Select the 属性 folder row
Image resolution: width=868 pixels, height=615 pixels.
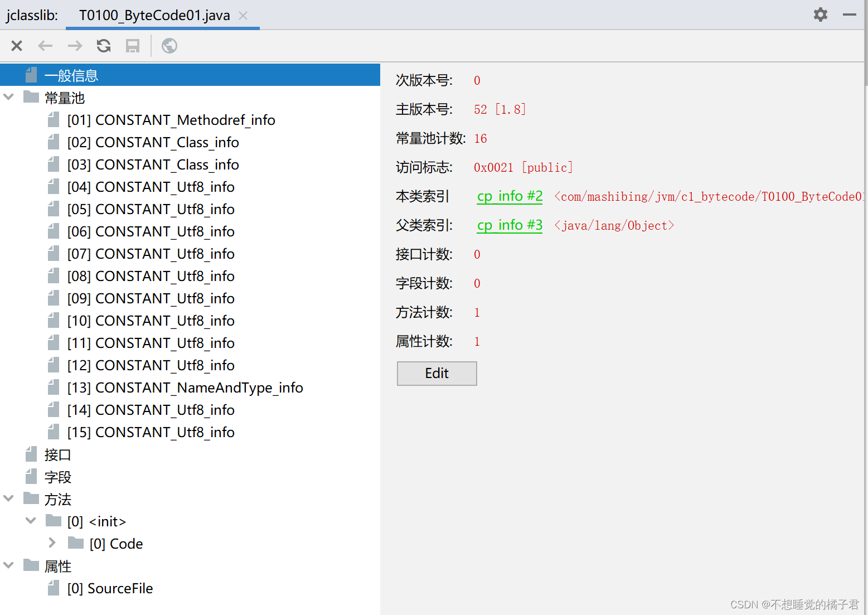pyautogui.click(x=190, y=566)
